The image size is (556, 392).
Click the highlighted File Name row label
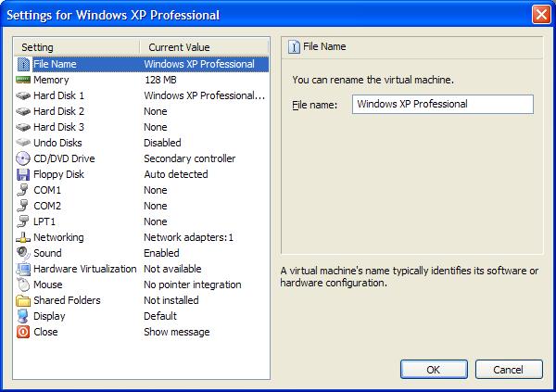point(55,64)
